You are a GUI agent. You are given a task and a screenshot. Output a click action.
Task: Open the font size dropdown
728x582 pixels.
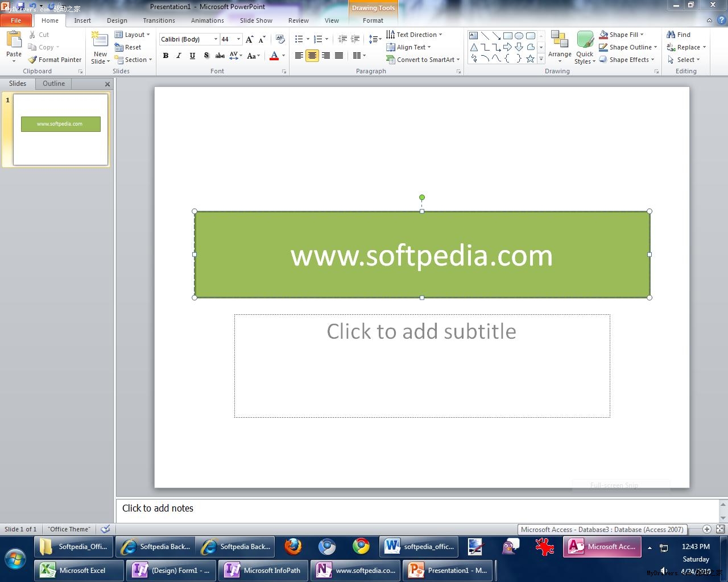click(239, 39)
